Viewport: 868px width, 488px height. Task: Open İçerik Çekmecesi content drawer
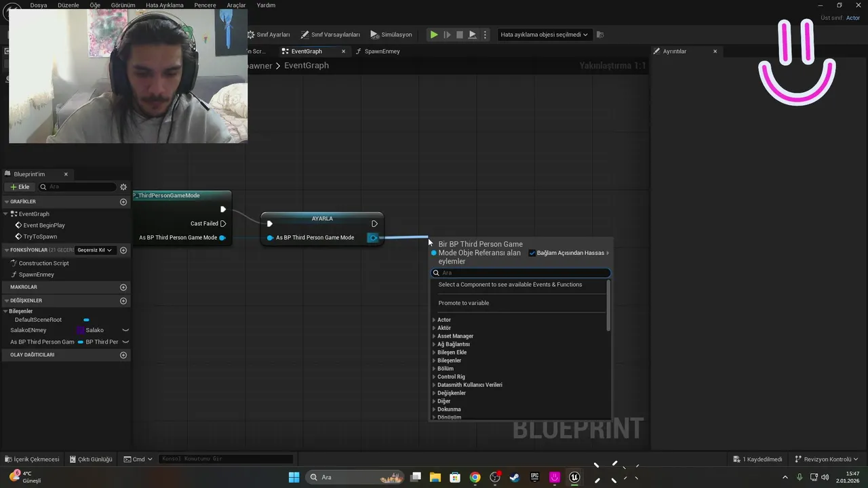tap(32, 460)
